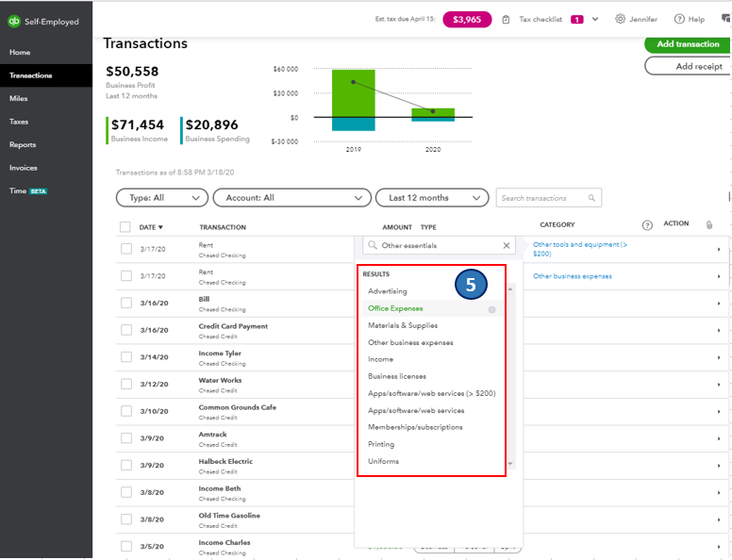The width and height of the screenshot is (732, 560).
Task: Open the Tax checklist clipboard icon
Action: click(x=507, y=19)
